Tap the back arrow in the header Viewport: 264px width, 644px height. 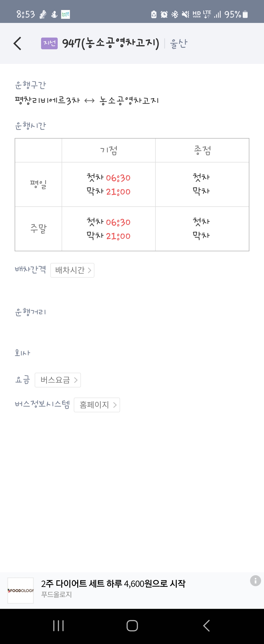point(17,43)
